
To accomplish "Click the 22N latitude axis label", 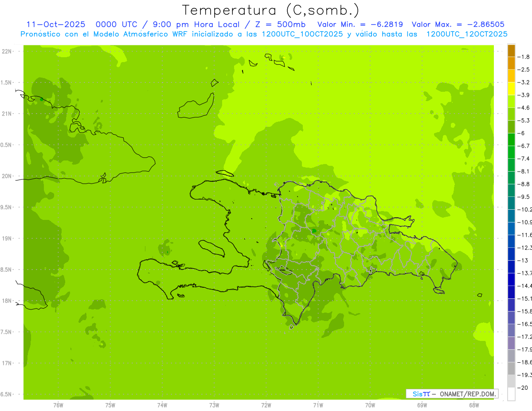I will (x=8, y=51).
